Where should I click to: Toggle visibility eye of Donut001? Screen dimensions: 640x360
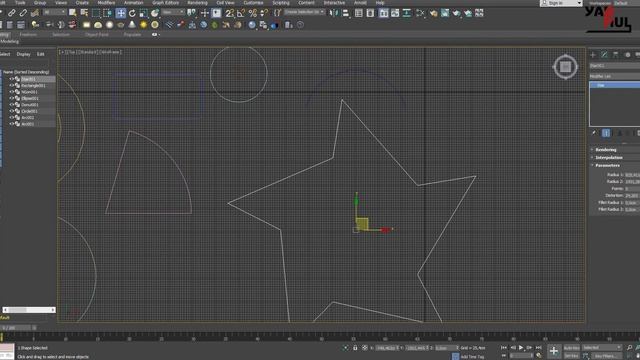click(x=11, y=104)
